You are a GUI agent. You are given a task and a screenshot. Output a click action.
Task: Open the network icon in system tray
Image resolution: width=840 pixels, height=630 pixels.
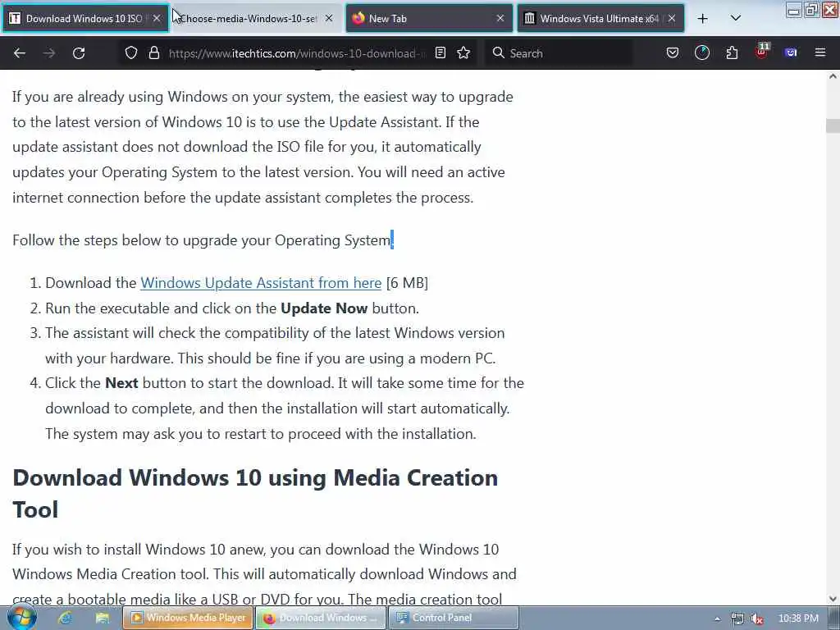click(x=737, y=619)
